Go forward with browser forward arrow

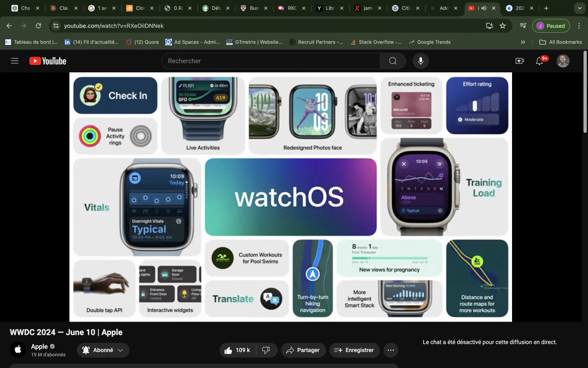tap(24, 26)
